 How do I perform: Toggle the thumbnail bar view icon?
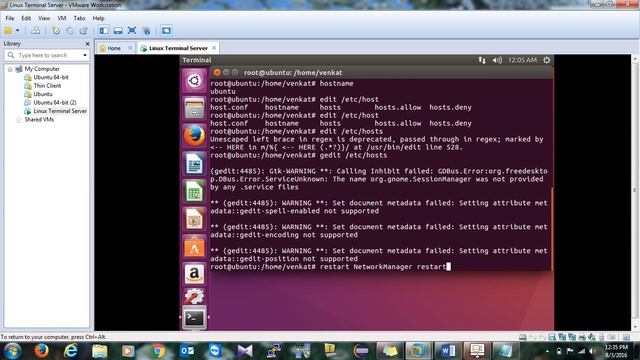coord(118,31)
